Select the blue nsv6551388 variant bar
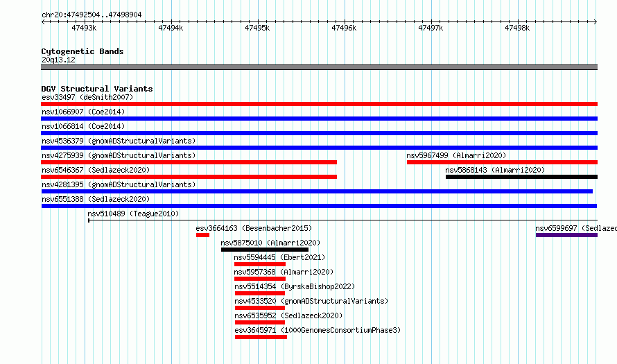 coord(319,206)
